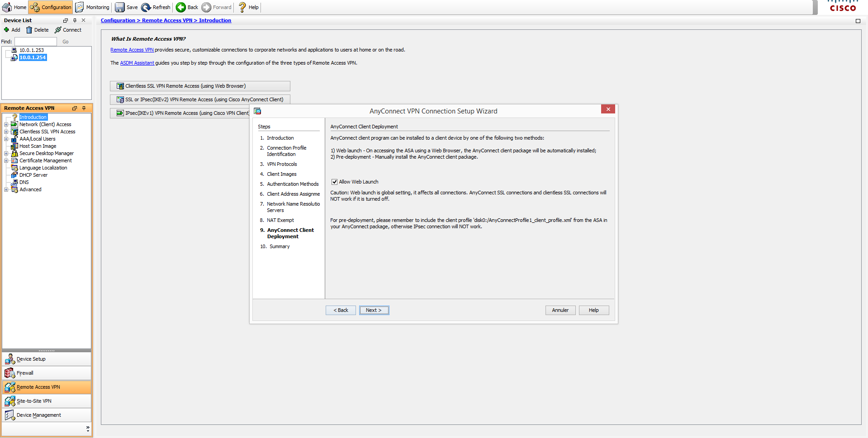
Task: Expand Secure Desktop Manager node
Action: 6,153
